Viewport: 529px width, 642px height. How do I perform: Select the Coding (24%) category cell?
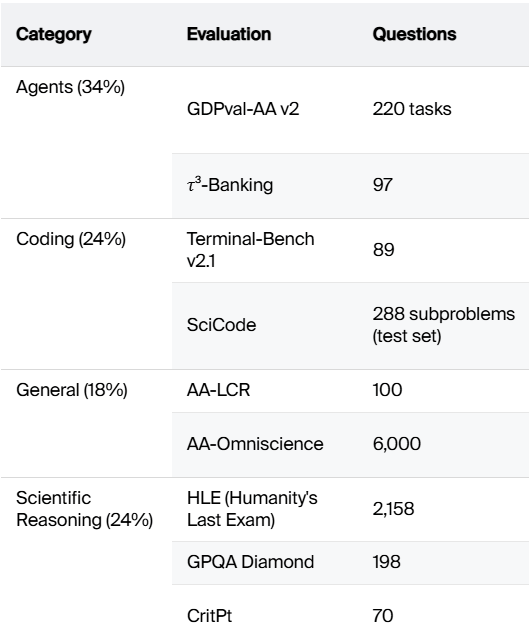pyautogui.click(x=71, y=239)
